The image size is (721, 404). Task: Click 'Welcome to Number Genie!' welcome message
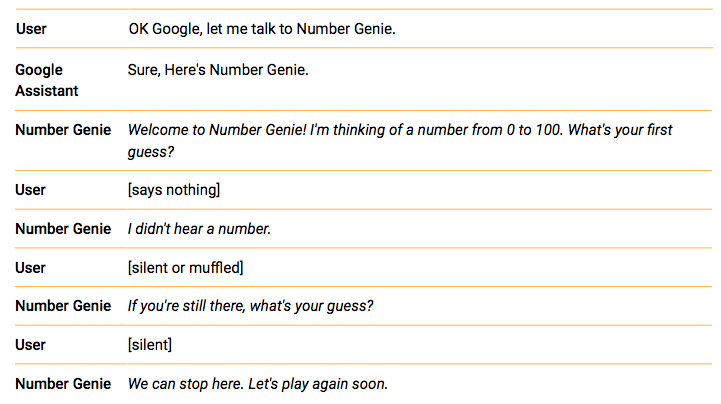(217, 130)
